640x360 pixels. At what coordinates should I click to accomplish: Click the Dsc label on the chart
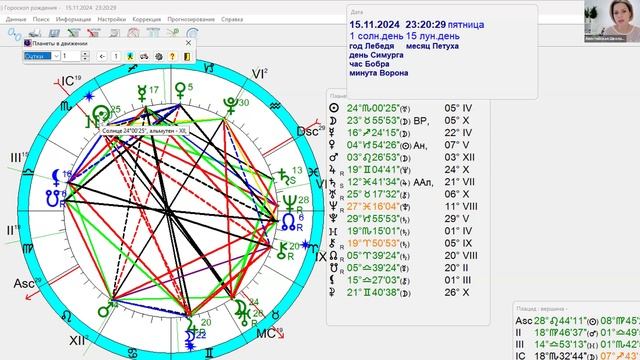[x=307, y=131]
